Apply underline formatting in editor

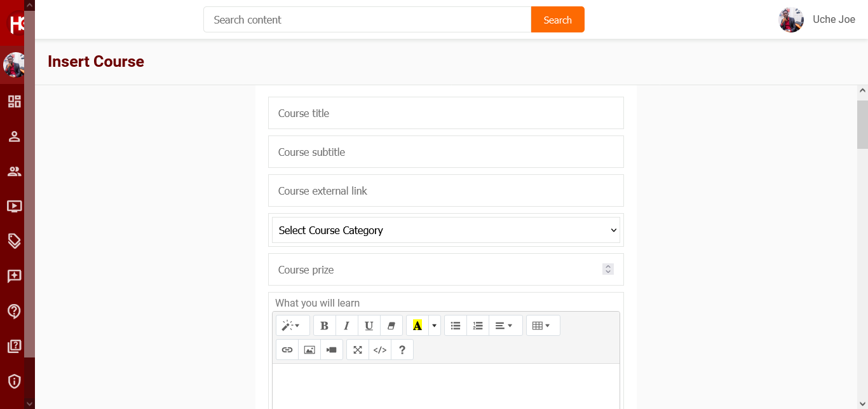[369, 326]
